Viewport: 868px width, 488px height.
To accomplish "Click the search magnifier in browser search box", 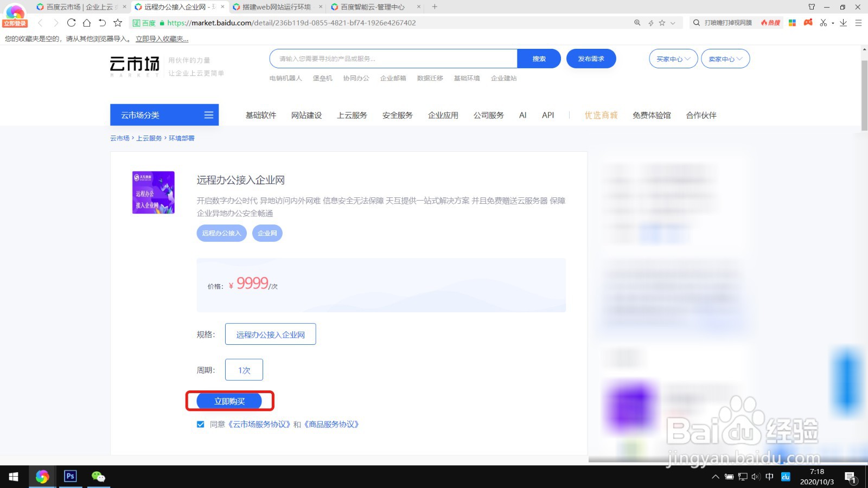I will click(x=697, y=23).
